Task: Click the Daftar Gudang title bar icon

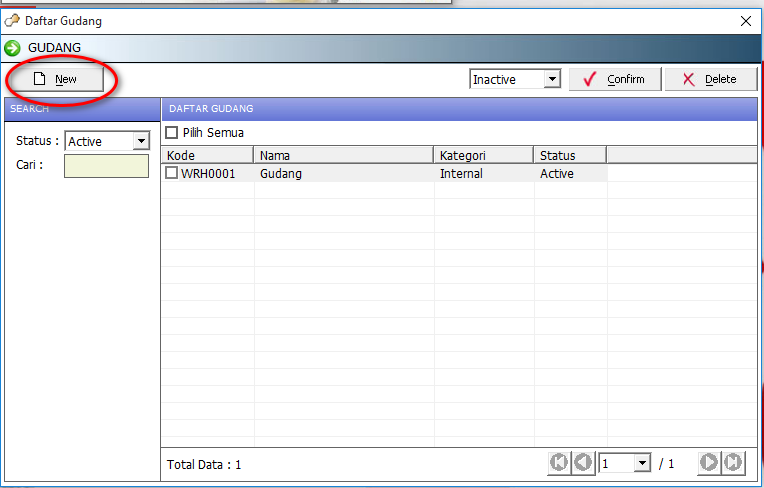Action: (x=12, y=20)
